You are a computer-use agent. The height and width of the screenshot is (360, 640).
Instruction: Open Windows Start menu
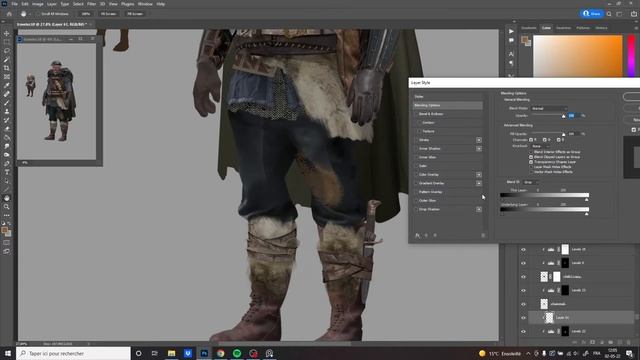[7, 353]
